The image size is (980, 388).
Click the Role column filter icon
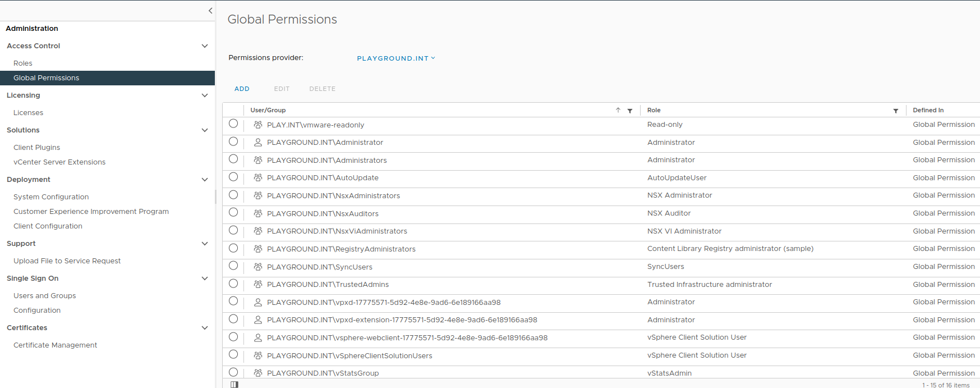896,111
